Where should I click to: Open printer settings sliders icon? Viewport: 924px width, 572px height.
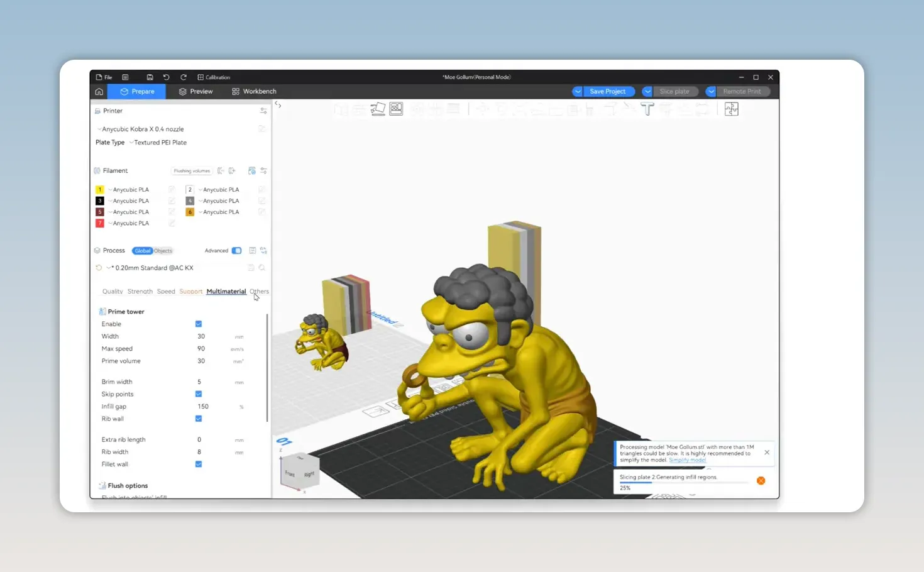(263, 111)
